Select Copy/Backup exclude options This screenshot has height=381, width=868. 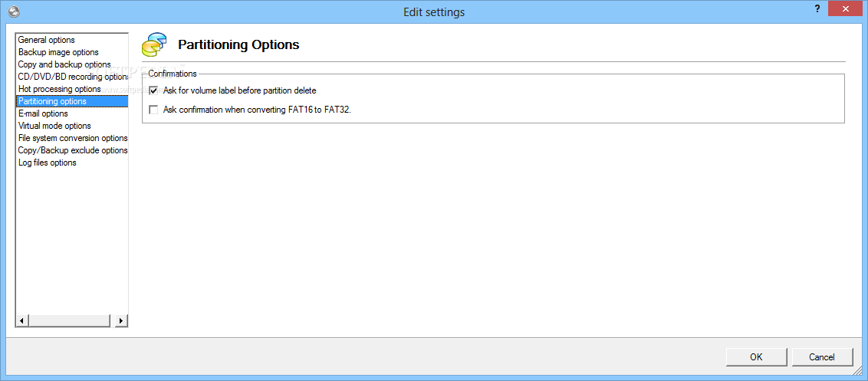point(72,150)
